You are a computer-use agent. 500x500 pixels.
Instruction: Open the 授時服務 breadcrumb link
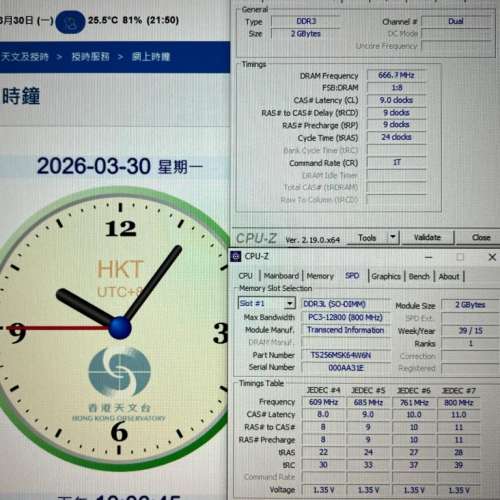click(90, 57)
